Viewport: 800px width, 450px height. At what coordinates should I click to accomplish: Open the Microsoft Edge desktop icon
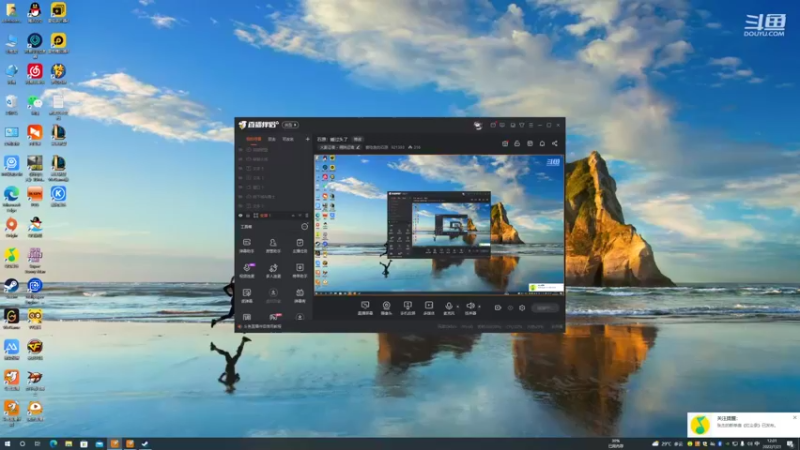click(11, 198)
